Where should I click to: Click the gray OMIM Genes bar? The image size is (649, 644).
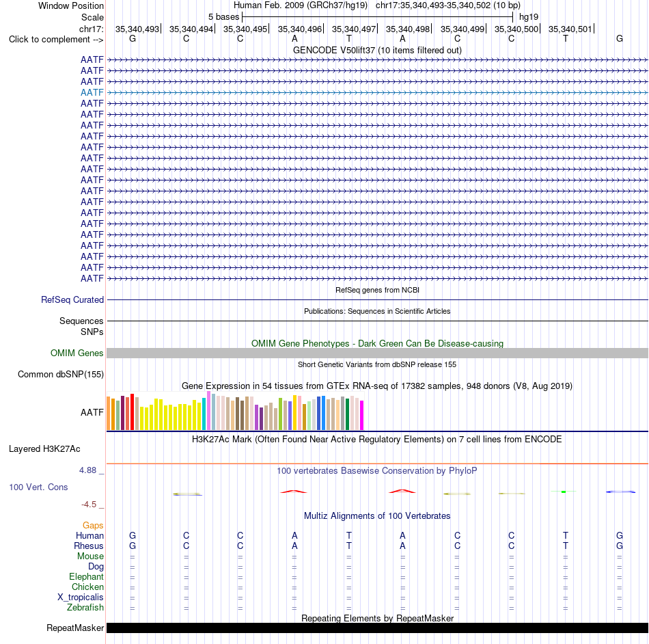click(x=377, y=353)
